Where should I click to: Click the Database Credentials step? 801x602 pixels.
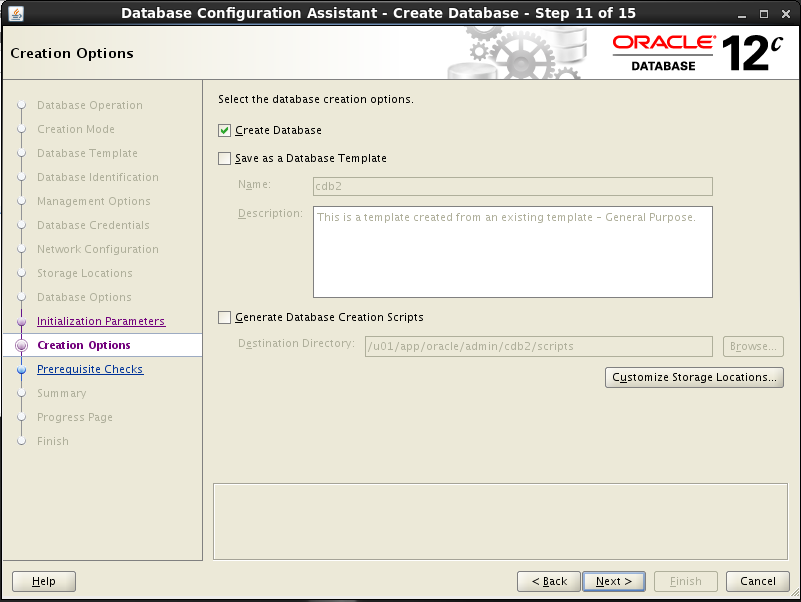[x=93, y=225]
